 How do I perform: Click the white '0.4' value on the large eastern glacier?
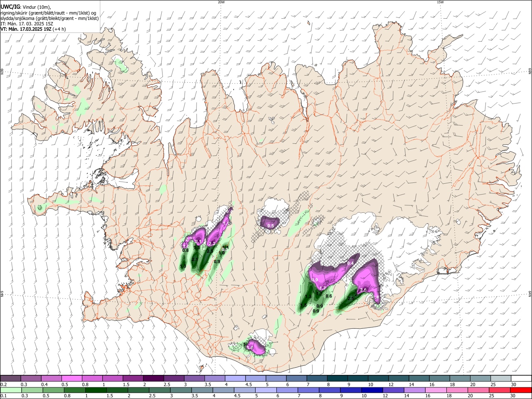[350, 263]
